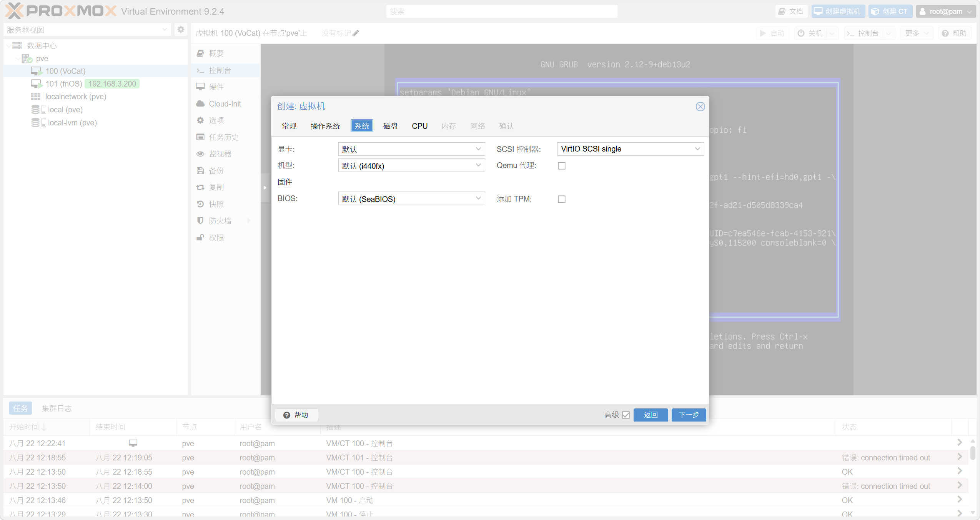Open the dialog Help button
Screen dimensions: 980x520
coord(296,415)
